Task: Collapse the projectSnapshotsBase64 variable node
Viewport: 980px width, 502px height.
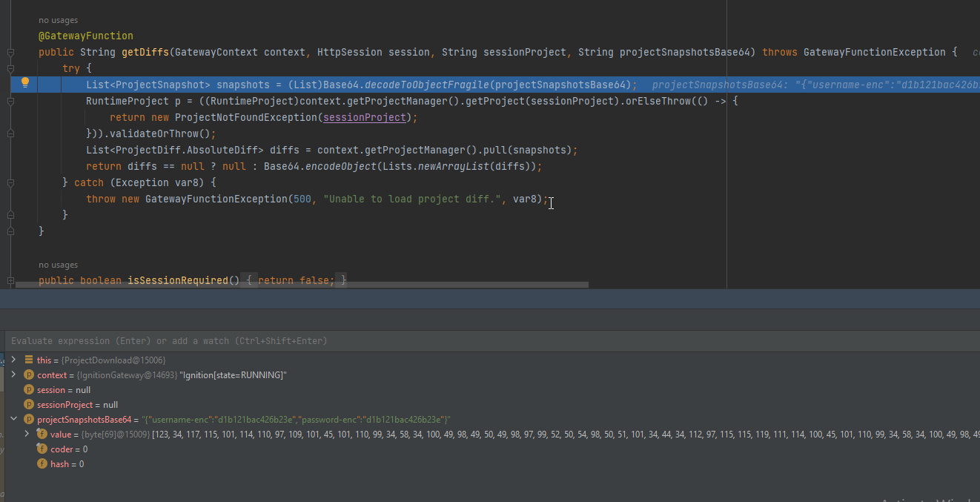Action: (13, 420)
